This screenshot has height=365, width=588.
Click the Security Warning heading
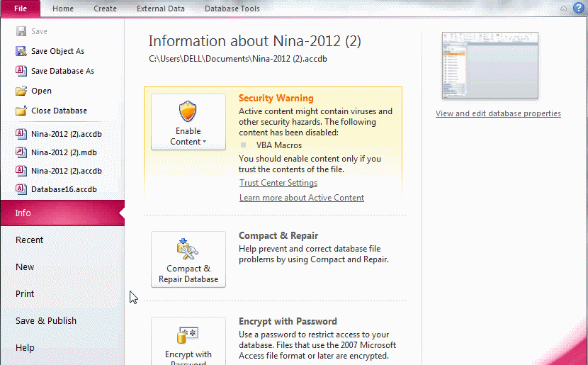pos(276,99)
